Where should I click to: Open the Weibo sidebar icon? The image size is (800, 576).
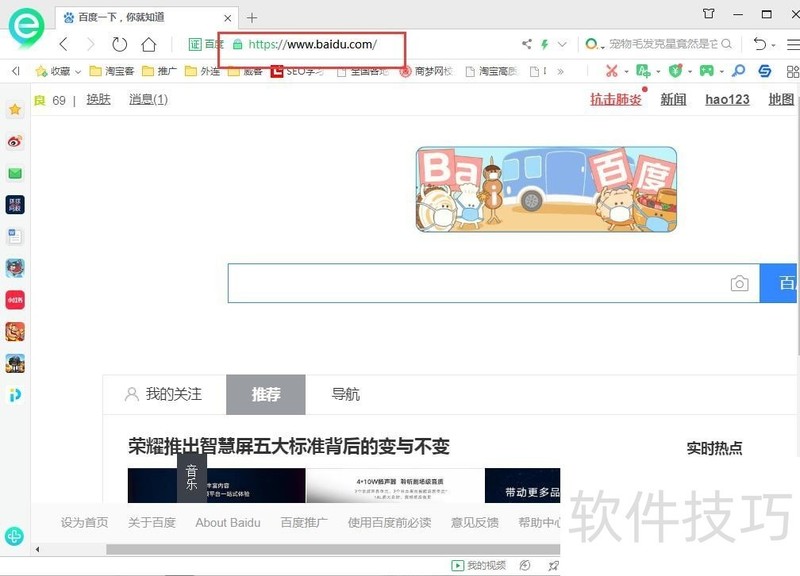click(x=15, y=141)
